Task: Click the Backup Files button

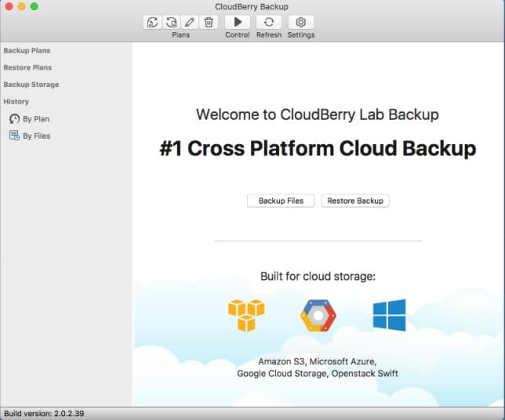Action: (x=281, y=201)
